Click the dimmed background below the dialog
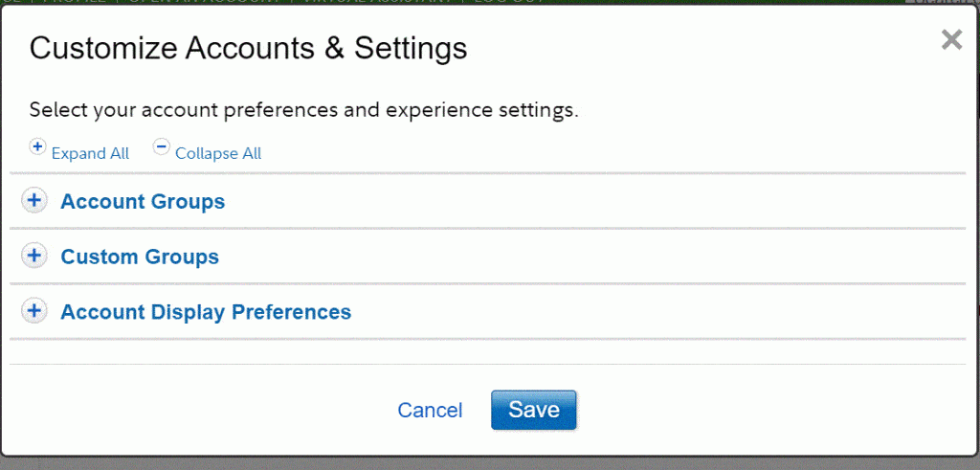The image size is (980, 470). (x=490, y=463)
